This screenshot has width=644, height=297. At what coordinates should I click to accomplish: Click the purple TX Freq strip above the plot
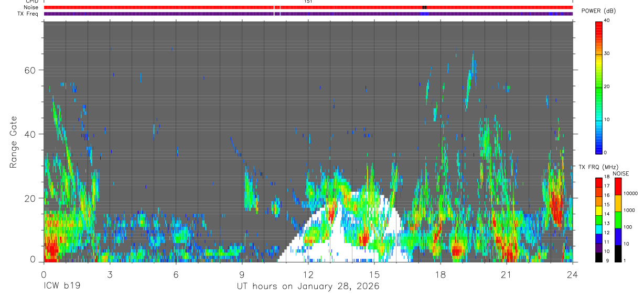(x=308, y=14)
